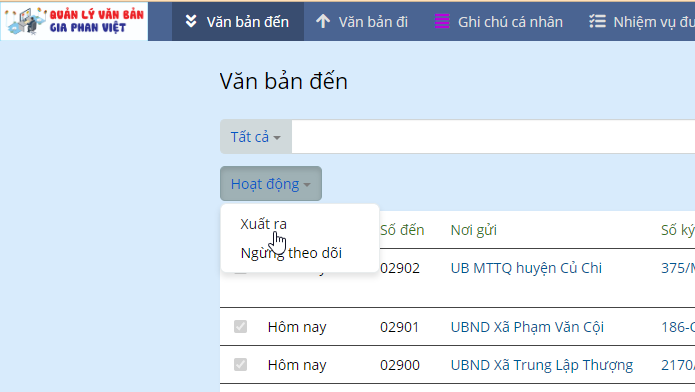This screenshot has width=695, height=392.
Task: Open UBND Xã Trung Lập Thượng link
Action: point(542,365)
